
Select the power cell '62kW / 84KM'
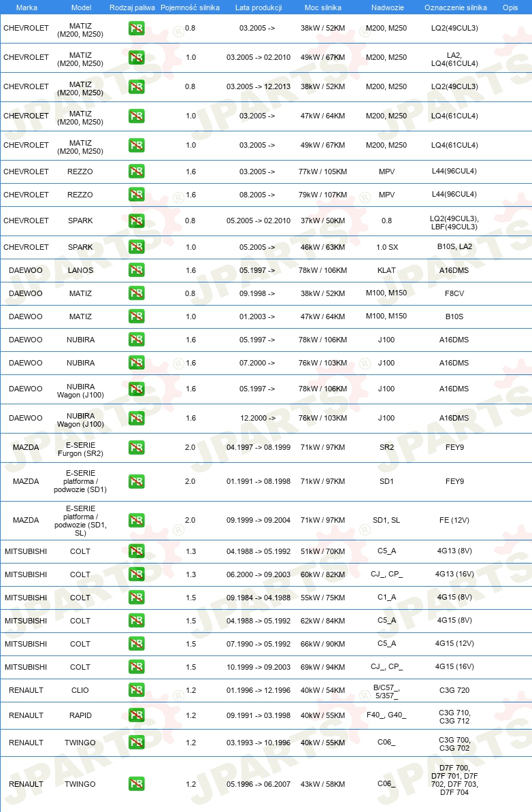point(323,620)
